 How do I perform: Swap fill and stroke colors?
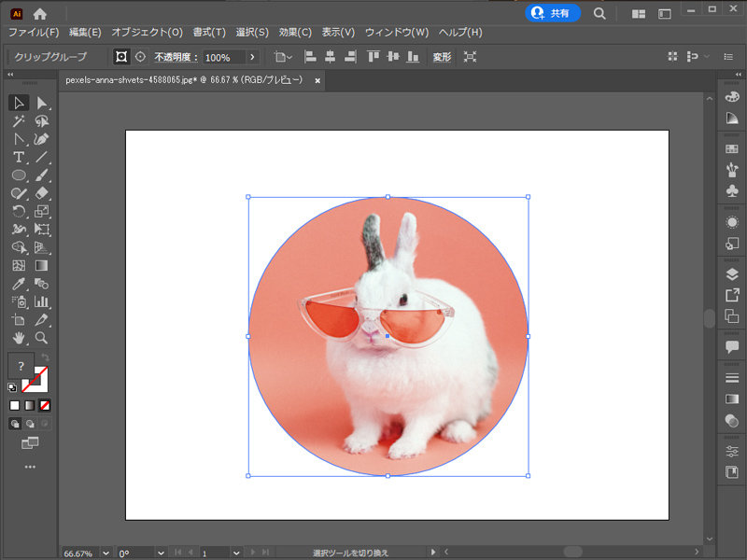point(46,357)
